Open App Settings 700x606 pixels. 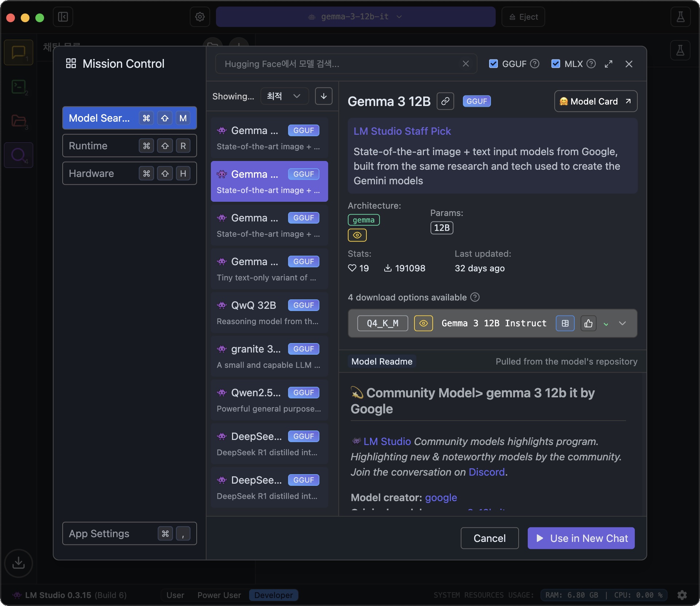click(x=130, y=534)
